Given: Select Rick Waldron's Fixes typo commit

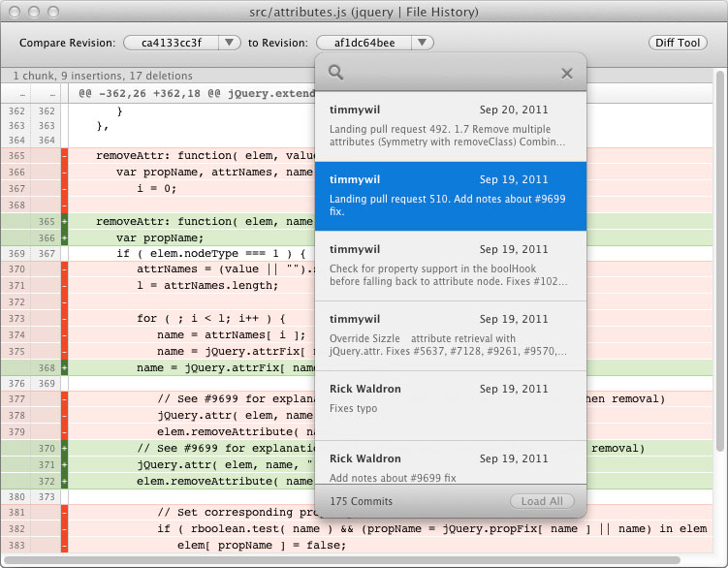Looking at the screenshot, I should click(451, 405).
